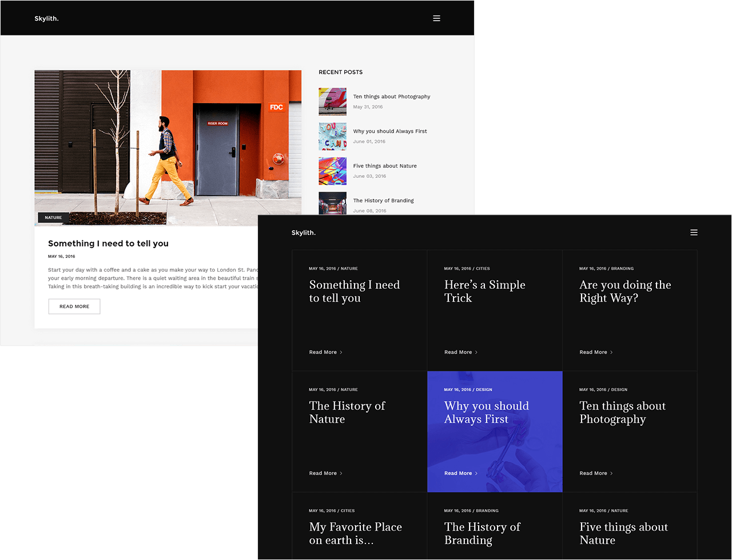This screenshot has height=560, width=732.
Task: Click Read More on 'The History of Nature' card
Action: pyautogui.click(x=325, y=474)
